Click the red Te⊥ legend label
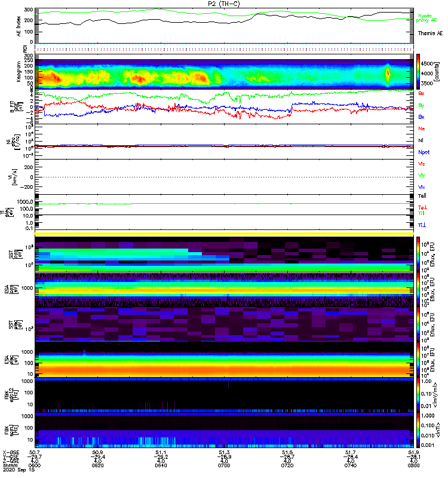This screenshot has width=448, height=478. click(x=422, y=207)
